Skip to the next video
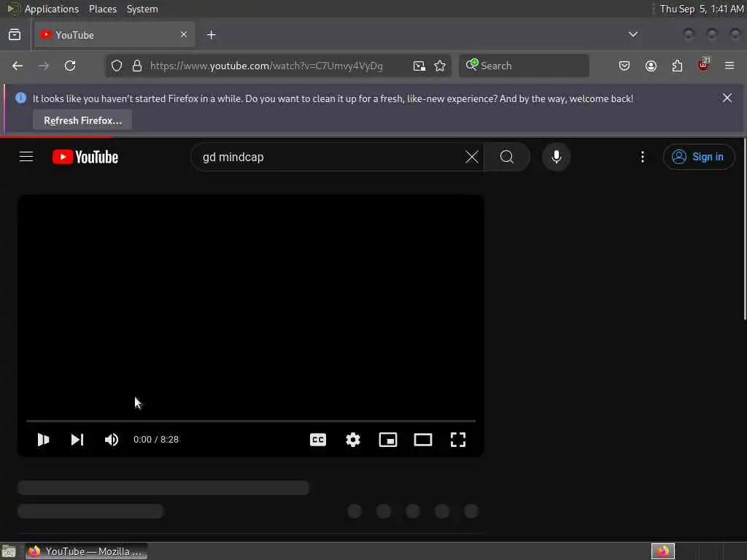This screenshot has width=747, height=560. pos(77,440)
